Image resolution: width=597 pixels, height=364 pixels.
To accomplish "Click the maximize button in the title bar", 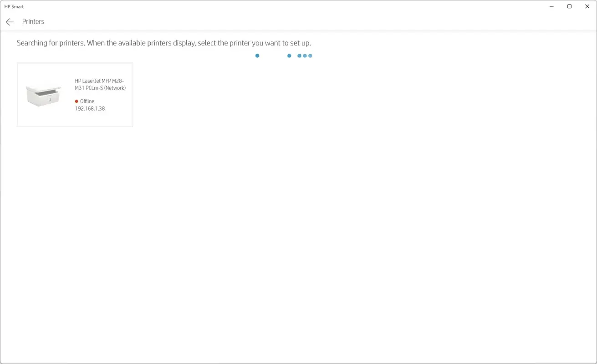I will click(x=569, y=6).
